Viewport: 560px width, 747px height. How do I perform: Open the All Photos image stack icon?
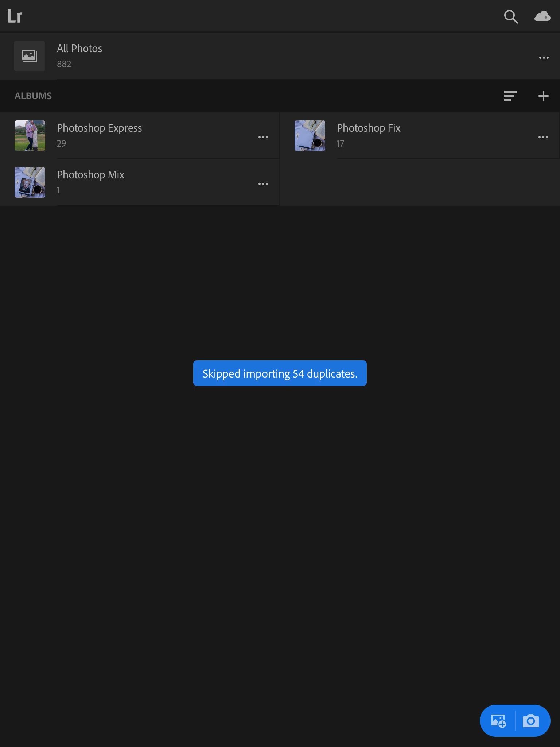point(30,56)
